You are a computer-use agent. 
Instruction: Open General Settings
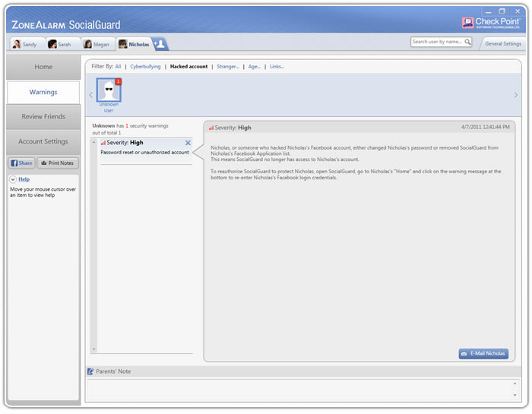pyautogui.click(x=503, y=44)
